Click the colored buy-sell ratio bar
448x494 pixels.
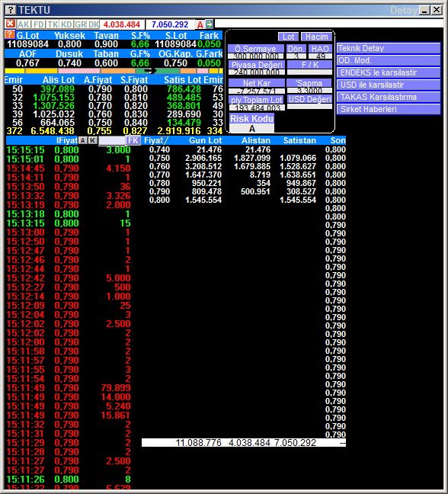click(x=114, y=71)
